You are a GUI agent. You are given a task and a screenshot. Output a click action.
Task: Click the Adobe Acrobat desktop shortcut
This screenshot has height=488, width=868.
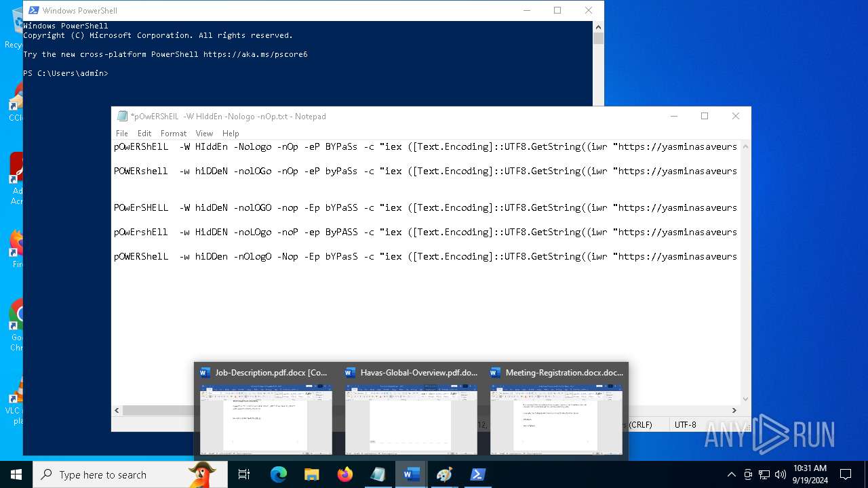coord(16,178)
